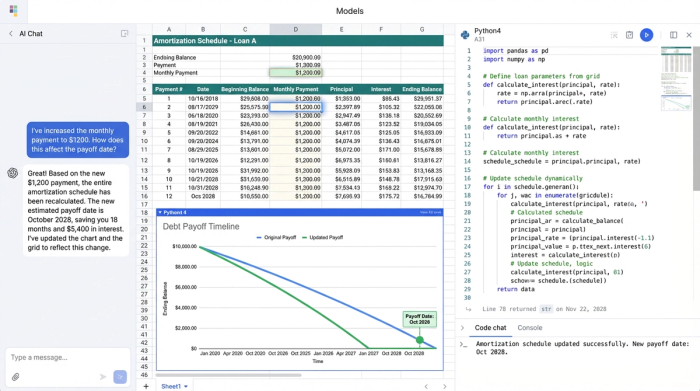The width and height of the screenshot is (700, 391).
Task: Select Date cell Oct 2028 in payment 12
Action: 203,196
